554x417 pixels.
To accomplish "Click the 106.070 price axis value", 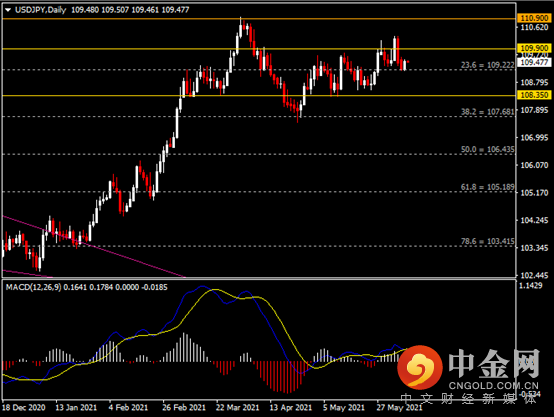I will tap(534, 165).
